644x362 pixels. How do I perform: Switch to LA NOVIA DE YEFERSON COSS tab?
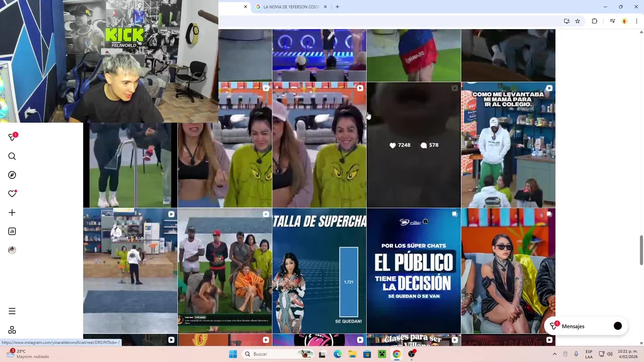(291, 7)
